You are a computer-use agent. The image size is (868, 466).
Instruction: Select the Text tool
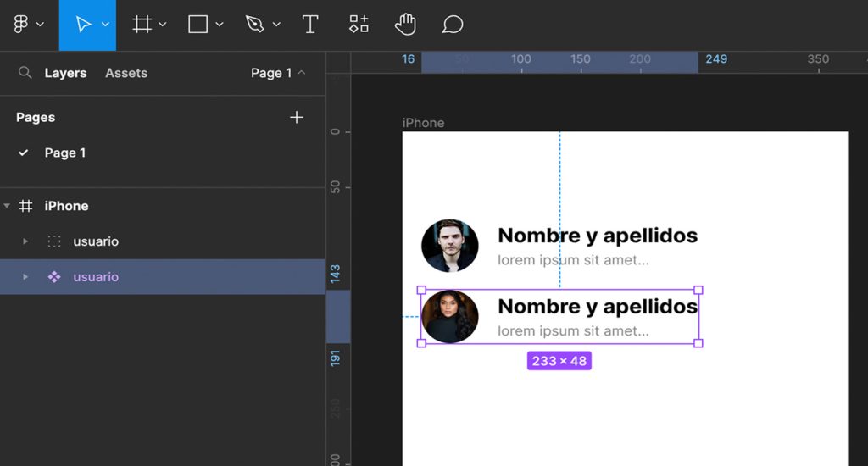pyautogui.click(x=310, y=25)
